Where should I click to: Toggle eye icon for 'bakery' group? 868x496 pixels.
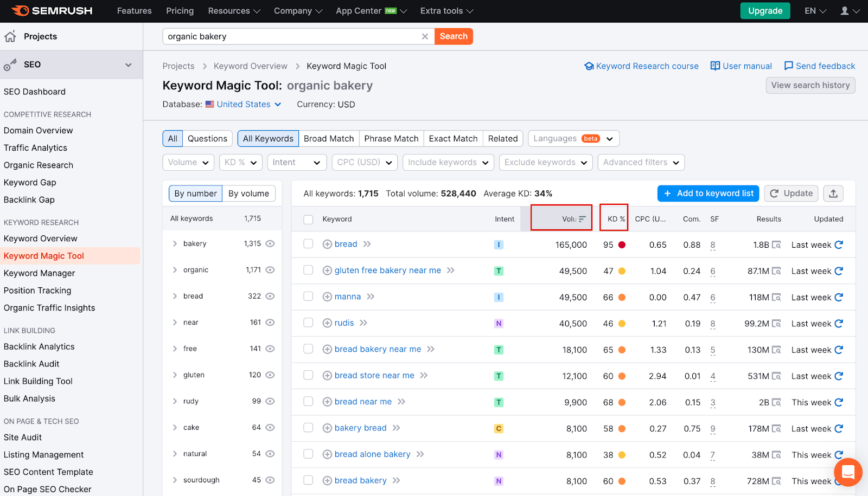pyautogui.click(x=270, y=244)
